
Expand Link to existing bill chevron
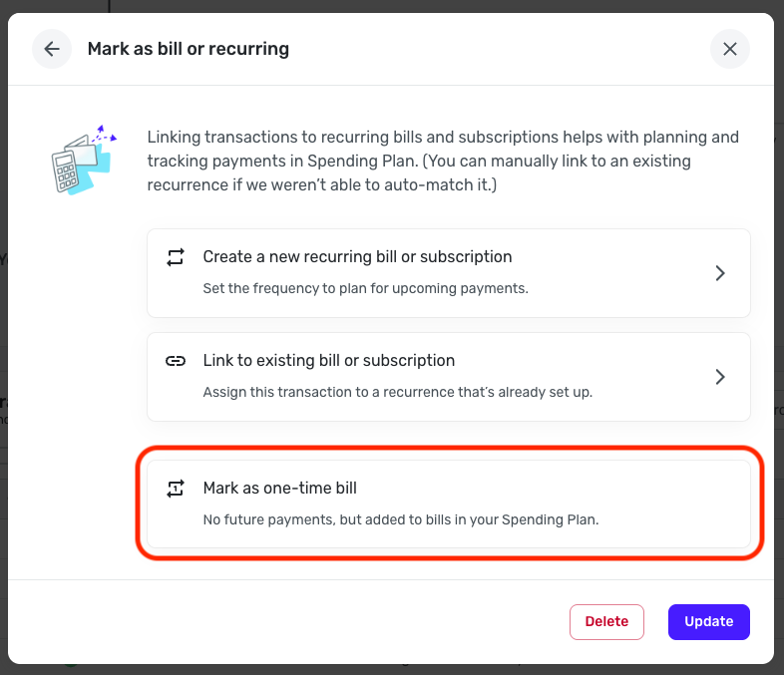click(719, 377)
